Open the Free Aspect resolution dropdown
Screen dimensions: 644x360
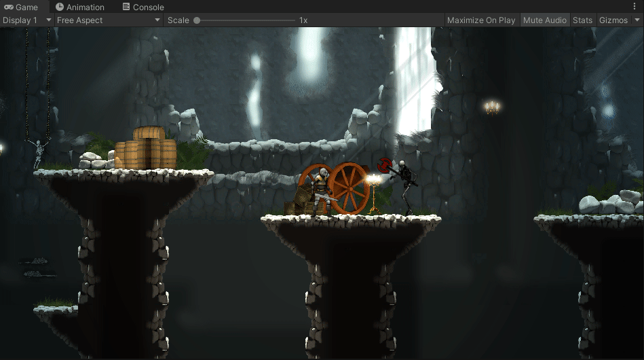108,20
